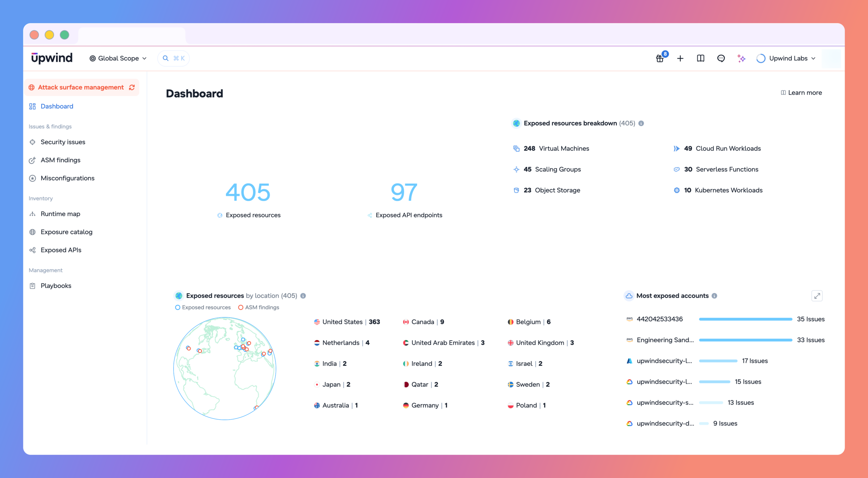This screenshot has width=868, height=478.
Task: Toggle the Exposed resources map legend
Action: click(203, 307)
